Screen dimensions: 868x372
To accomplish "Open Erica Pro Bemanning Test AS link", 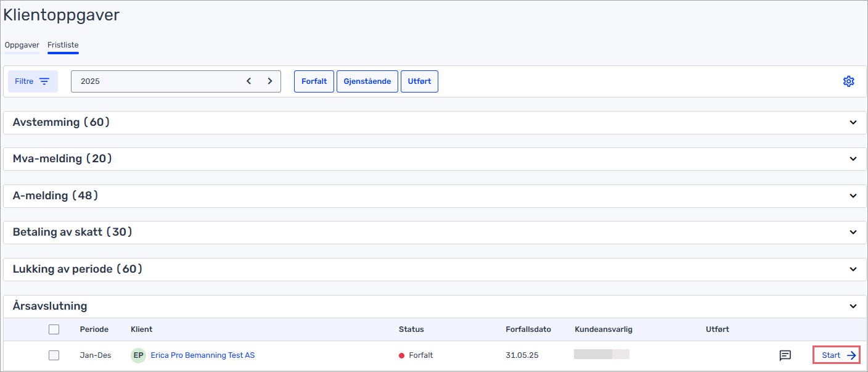I will (202, 355).
